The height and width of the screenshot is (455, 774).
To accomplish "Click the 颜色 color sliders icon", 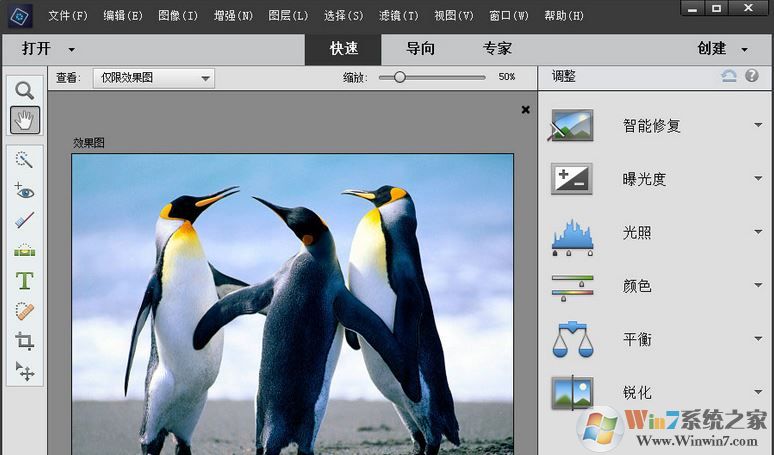I will coord(572,288).
